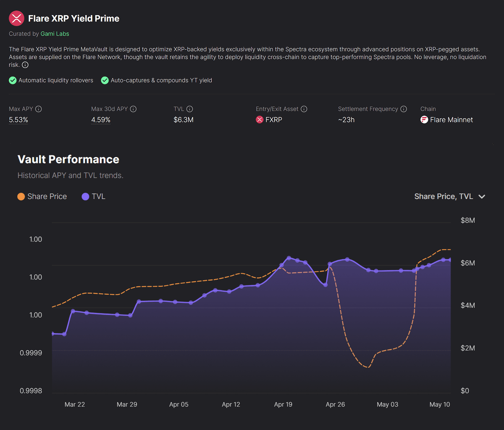504x430 pixels.
Task: Click the $2M TVL axis label
Action: [x=468, y=348]
